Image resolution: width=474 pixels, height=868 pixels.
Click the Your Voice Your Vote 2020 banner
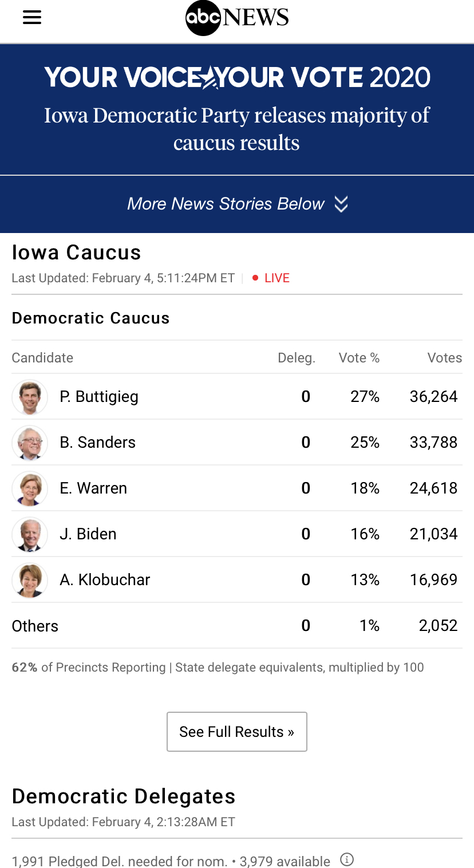coord(237,77)
